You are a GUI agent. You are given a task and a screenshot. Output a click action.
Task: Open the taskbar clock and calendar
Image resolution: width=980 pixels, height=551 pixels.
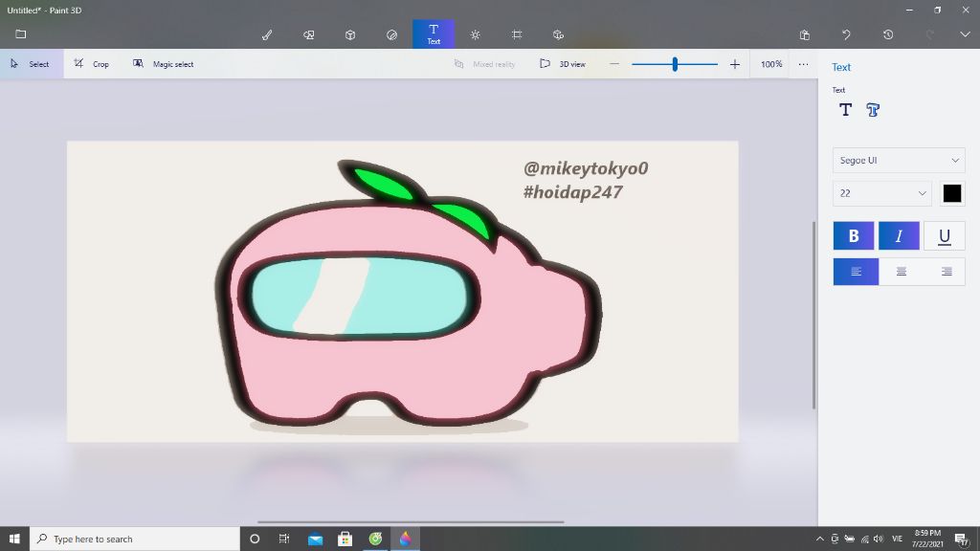coord(927,539)
